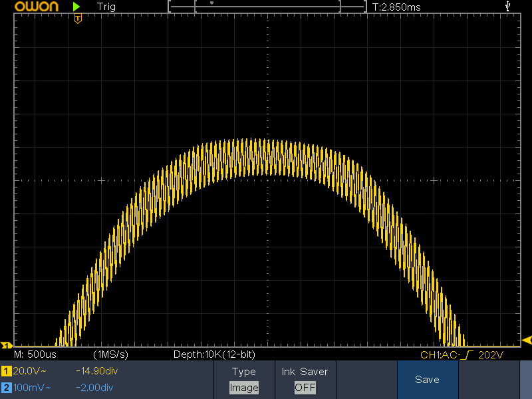Click the yellow channel 1 badge
Image resolution: width=532 pixels, height=399 pixels.
(6, 372)
